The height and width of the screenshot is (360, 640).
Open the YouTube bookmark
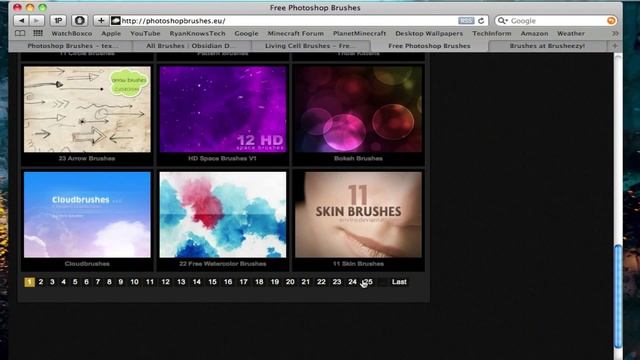[x=145, y=33]
